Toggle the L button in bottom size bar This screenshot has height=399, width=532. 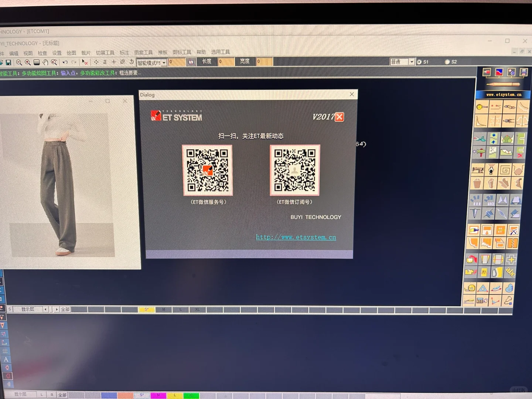click(42, 395)
